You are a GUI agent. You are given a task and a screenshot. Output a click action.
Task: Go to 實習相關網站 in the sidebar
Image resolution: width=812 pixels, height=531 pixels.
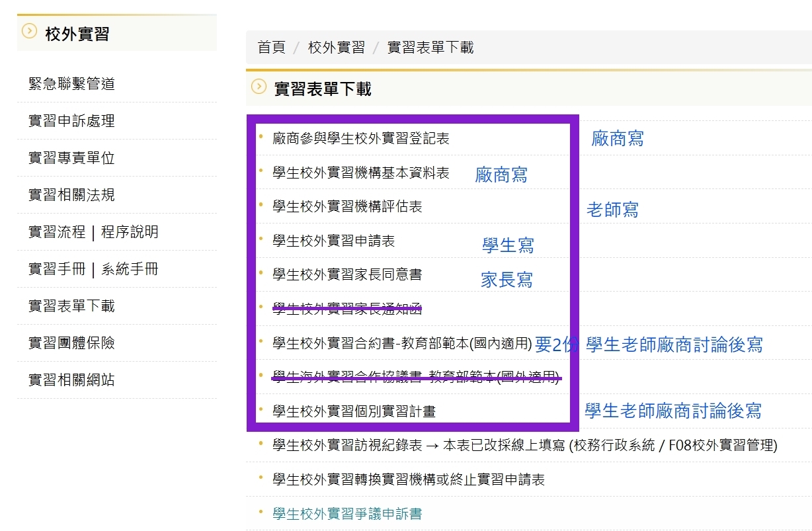(71, 380)
